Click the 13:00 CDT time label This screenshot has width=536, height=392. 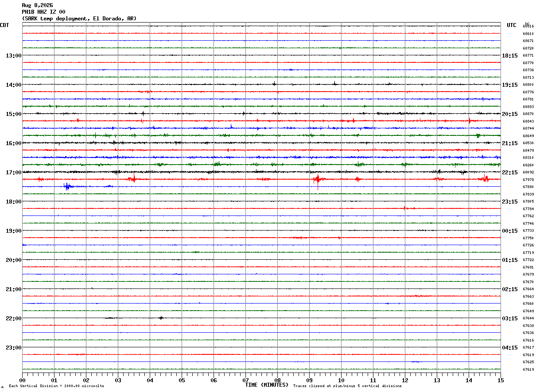coord(13,56)
